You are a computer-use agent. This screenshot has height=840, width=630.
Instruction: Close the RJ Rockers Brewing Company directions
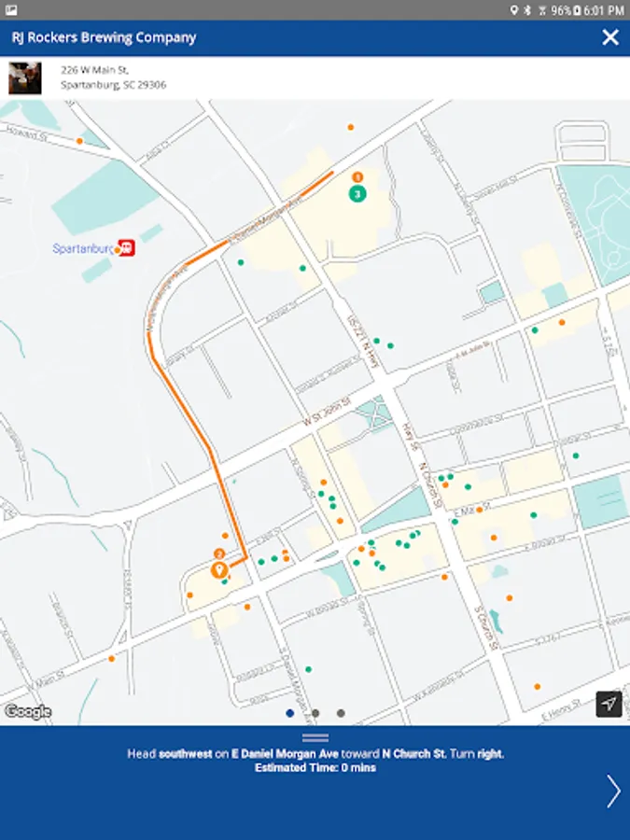[610, 37]
